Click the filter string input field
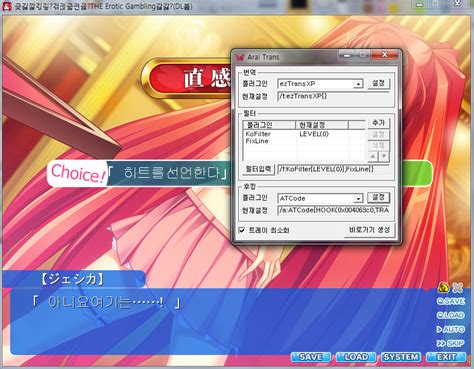This screenshot has width=474, height=369. pyautogui.click(x=333, y=169)
